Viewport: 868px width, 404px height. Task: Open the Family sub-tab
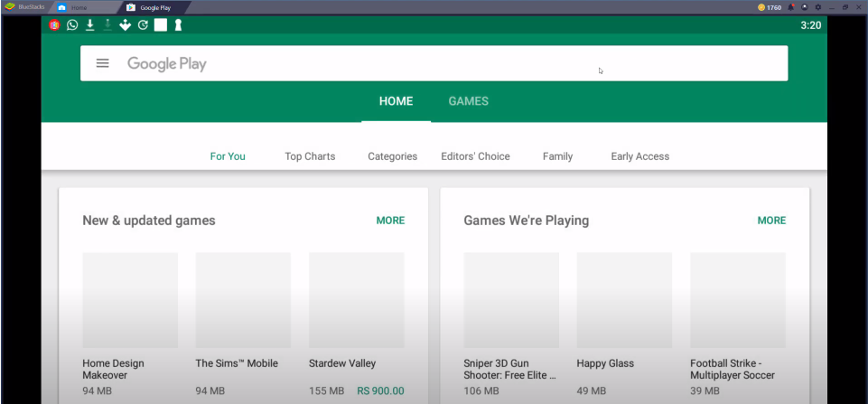557,156
